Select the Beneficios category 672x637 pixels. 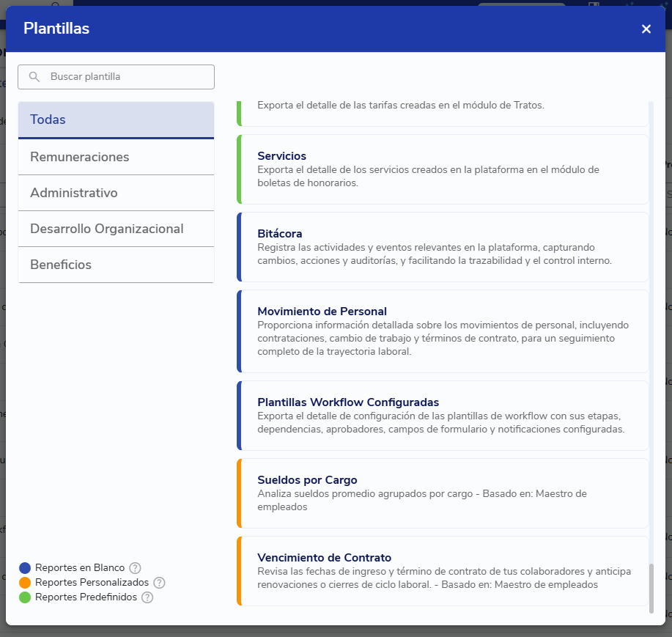(116, 265)
